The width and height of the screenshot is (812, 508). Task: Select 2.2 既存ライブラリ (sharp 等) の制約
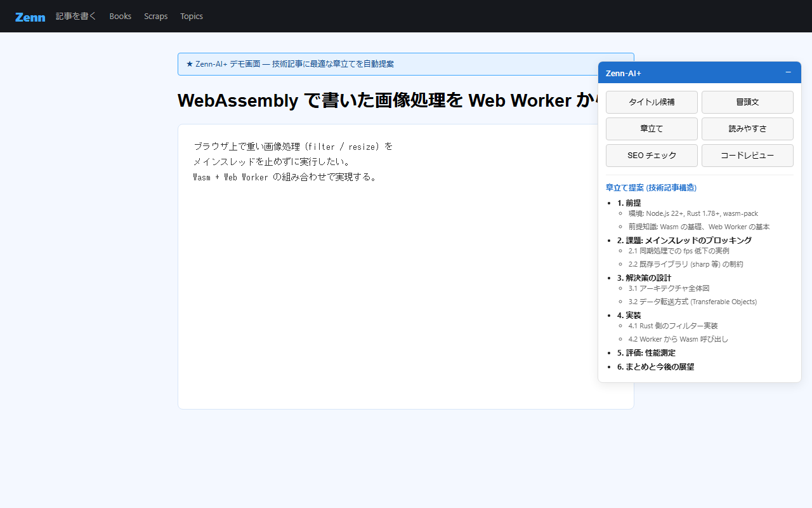686,264
